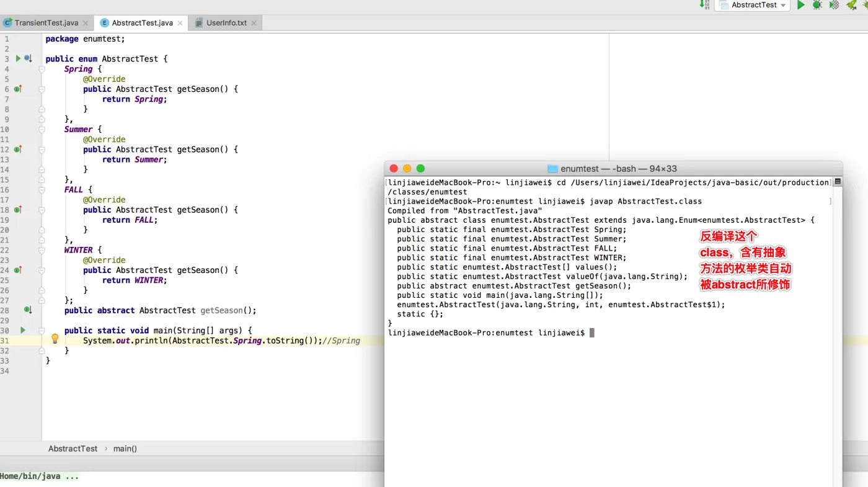This screenshot has width=868, height=487.
Task: Click the yellow intention lightbulb on line 31
Action: click(x=55, y=339)
